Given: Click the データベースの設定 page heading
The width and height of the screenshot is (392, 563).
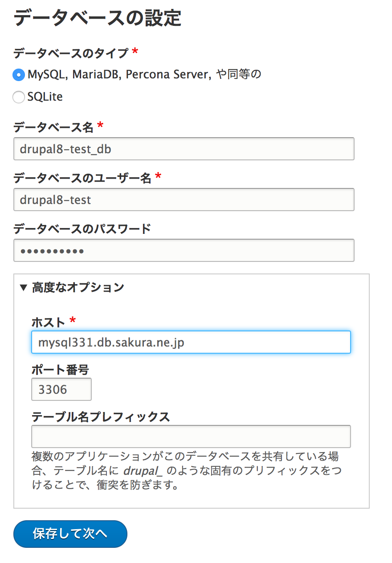Looking at the screenshot, I should [96, 19].
